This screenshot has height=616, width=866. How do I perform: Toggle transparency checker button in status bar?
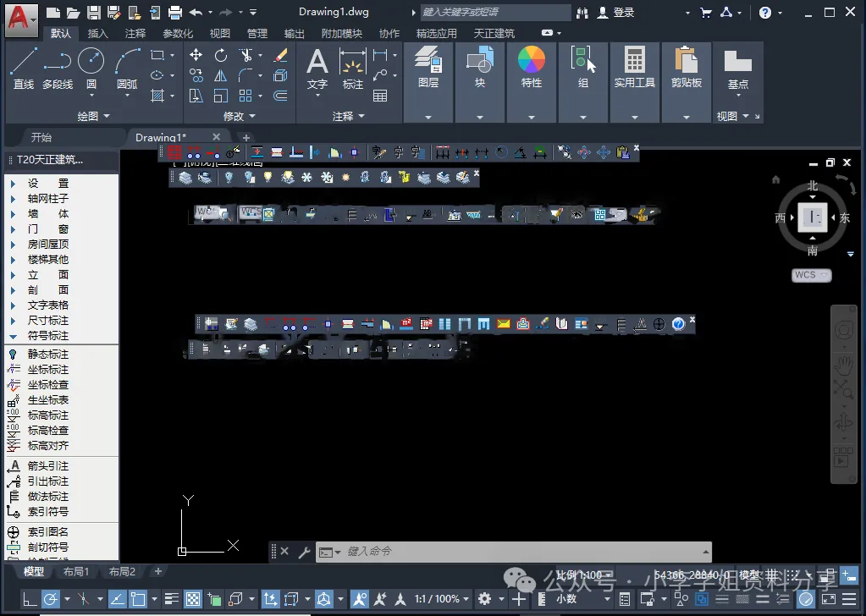[193, 599]
